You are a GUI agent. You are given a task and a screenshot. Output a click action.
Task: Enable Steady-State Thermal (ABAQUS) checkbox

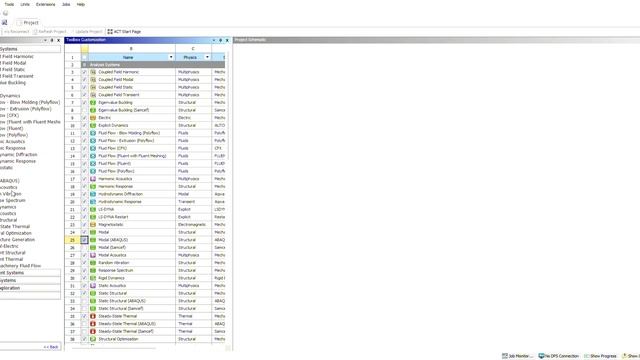tap(84, 324)
